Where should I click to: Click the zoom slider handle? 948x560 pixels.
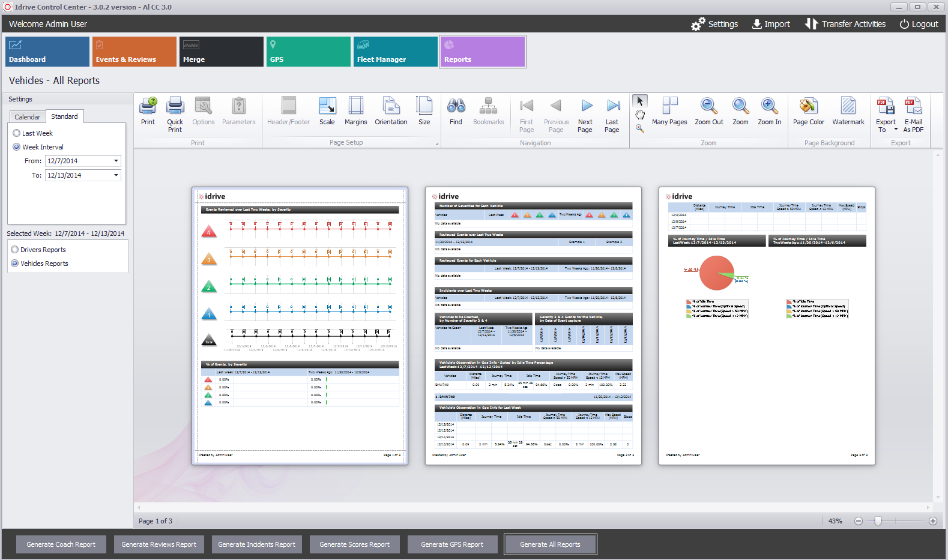click(878, 521)
